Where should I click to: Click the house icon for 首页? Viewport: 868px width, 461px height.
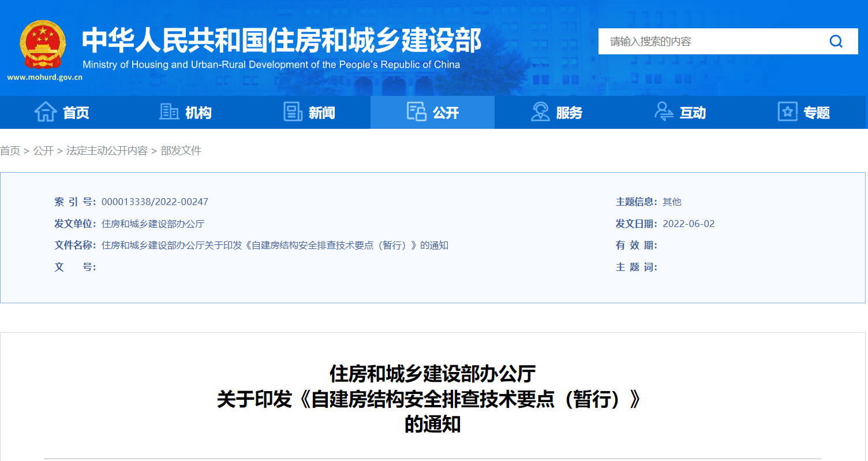(46, 112)
